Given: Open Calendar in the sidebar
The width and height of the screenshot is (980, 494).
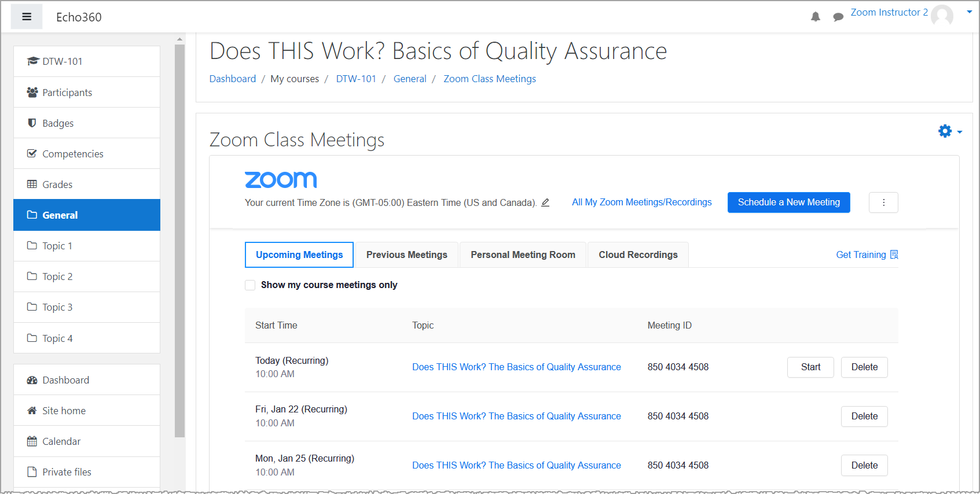Looking at the screenshot, I should tap(61, 441).
